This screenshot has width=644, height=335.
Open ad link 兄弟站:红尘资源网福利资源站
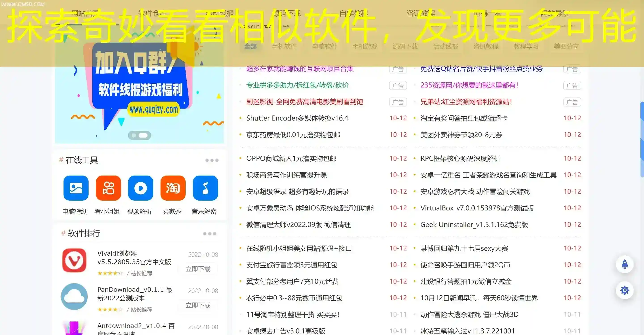coord(466,102)
